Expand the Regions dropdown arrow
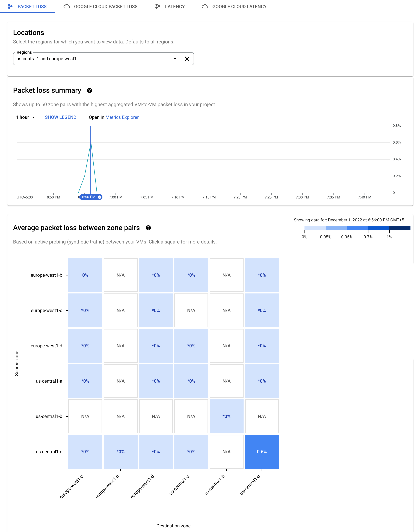 (175, 59)
